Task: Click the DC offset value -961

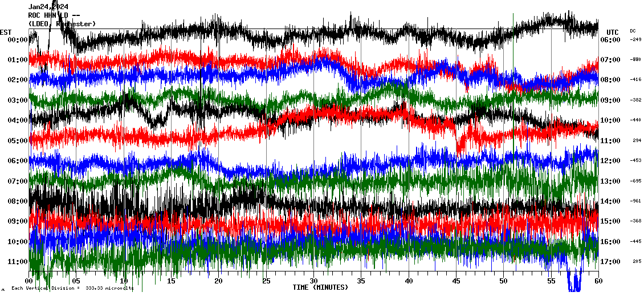Action: click(635, 201)
